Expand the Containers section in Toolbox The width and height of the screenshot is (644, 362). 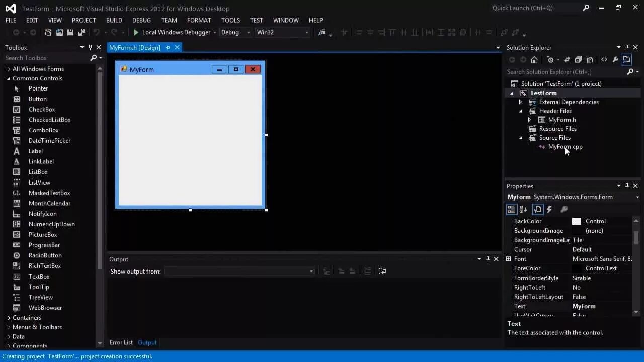[9, 318]
